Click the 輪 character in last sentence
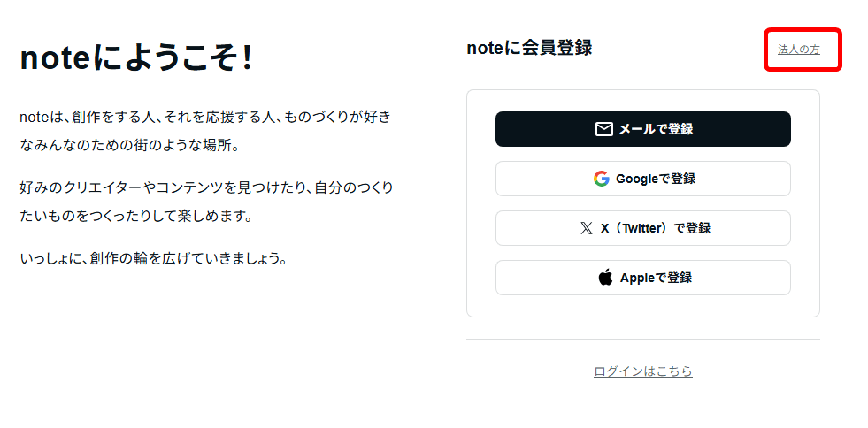Viewport: 868px width, 428px height. pos(142,259)
